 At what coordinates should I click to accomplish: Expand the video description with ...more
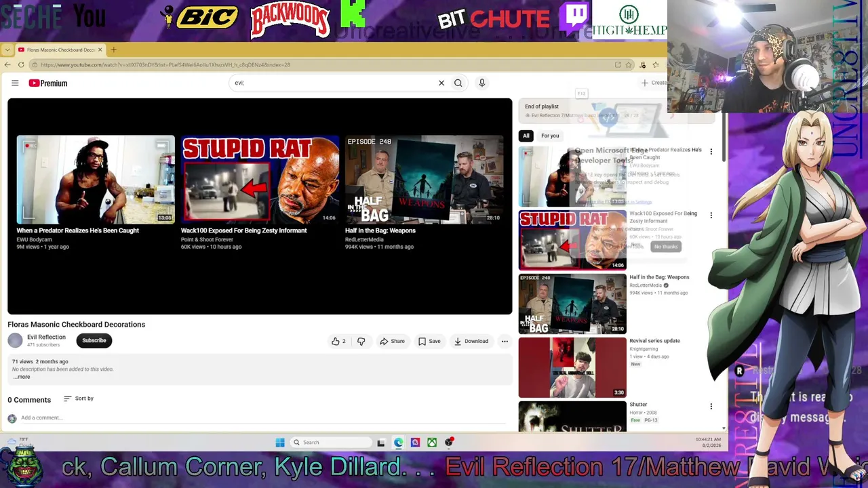click(21, 377)
